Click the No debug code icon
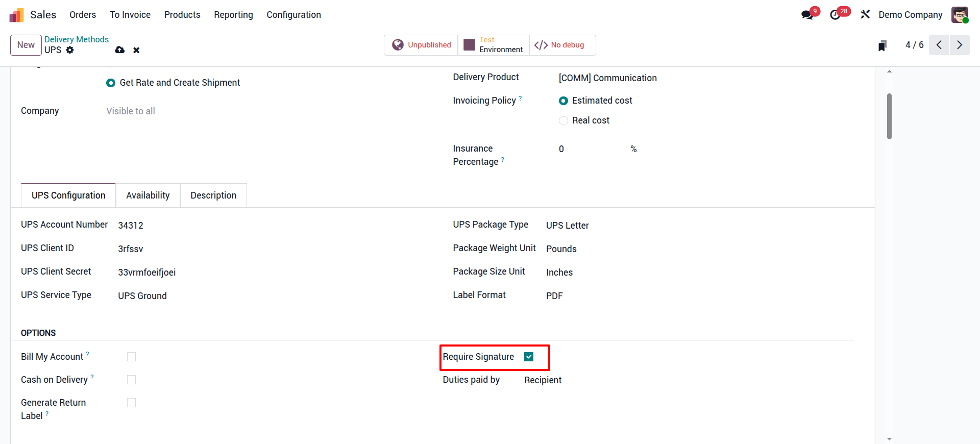 pos(541,45)
